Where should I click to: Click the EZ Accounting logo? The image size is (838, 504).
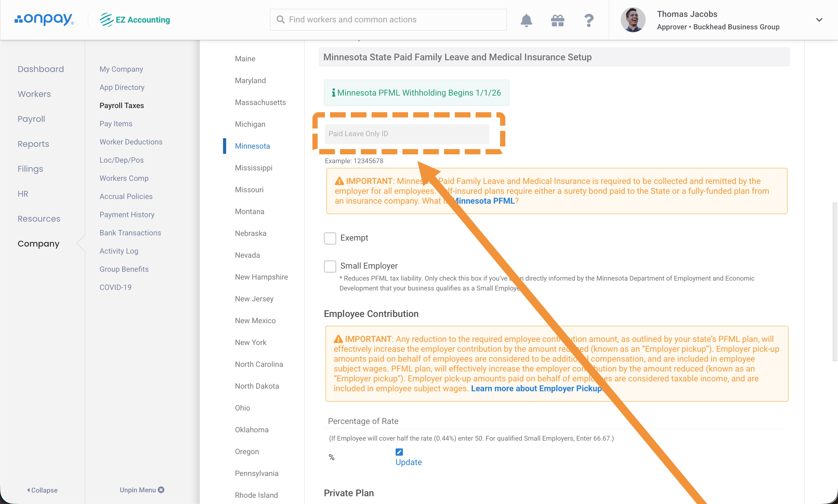(135, 20)
